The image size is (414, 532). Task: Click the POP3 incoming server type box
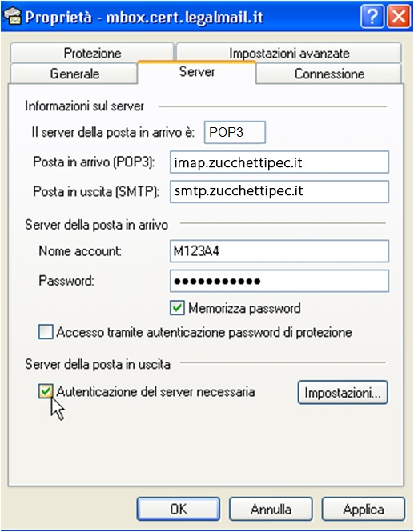[x=235, y=132]
